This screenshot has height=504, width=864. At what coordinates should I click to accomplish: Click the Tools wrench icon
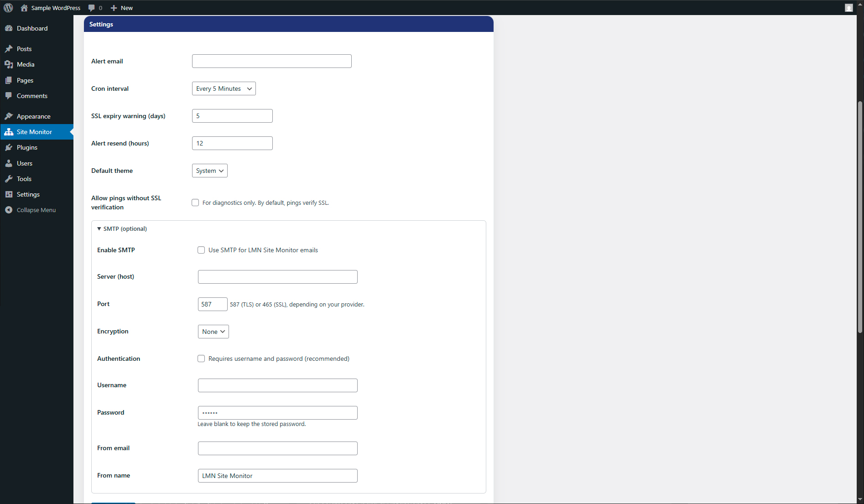(x=9, y=179)
